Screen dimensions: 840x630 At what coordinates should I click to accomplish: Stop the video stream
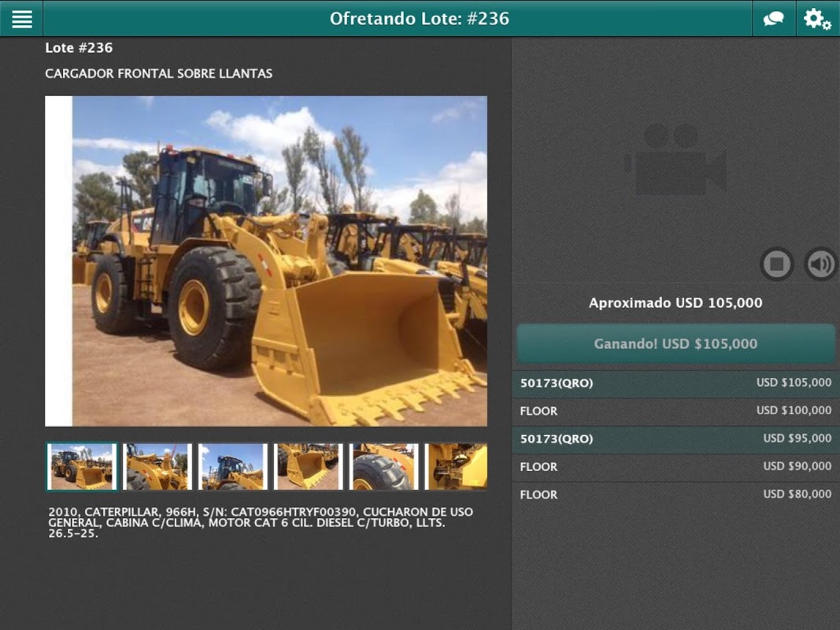[x=777, y=264]
